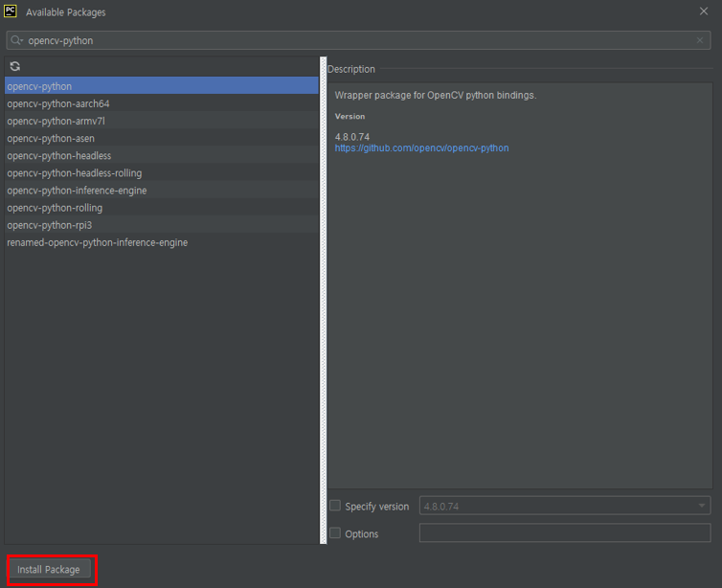The width and height of the screenshot is (722, 588).
Task: Select renamed-opencv-python-inference-engine package
Action: coord(161,242)
